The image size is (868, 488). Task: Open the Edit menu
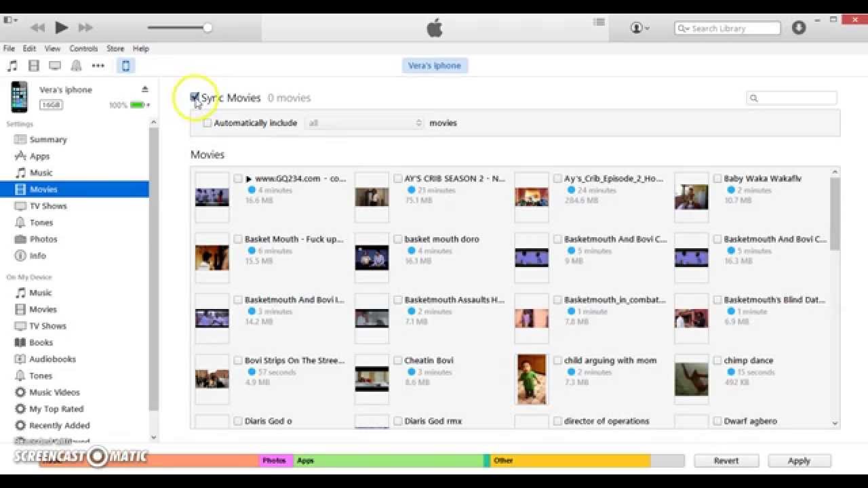click(29, 49)
